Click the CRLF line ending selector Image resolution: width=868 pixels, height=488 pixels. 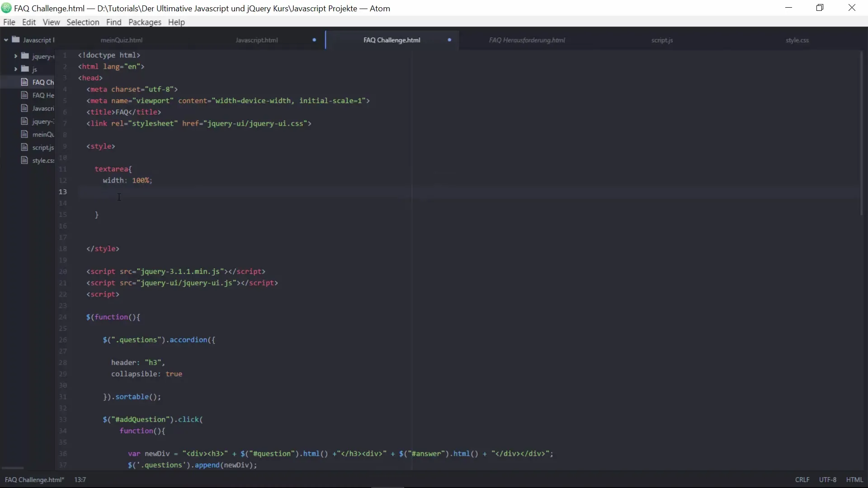click(802, 480)
